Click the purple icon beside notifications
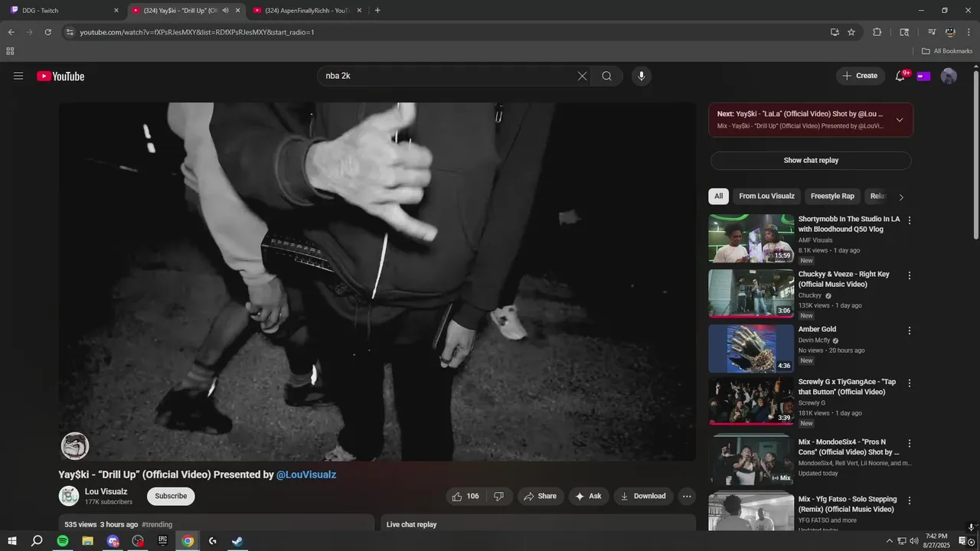This screenshot has height=551, width=980. point(924,76)
